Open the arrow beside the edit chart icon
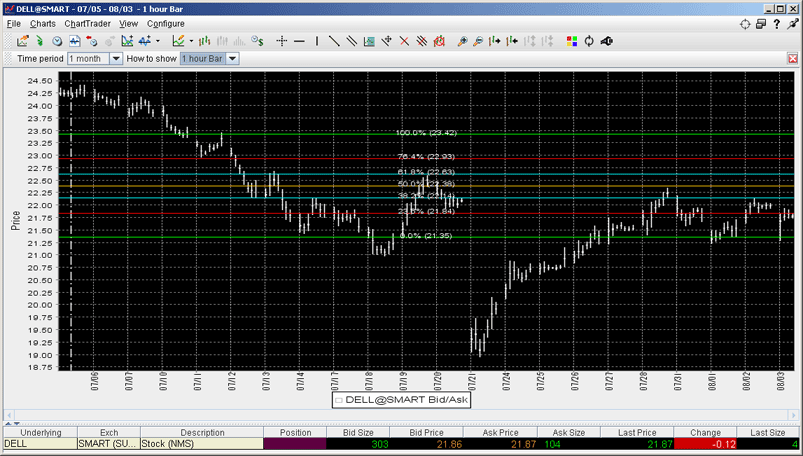Screen dimensions: 803x456 191,41
